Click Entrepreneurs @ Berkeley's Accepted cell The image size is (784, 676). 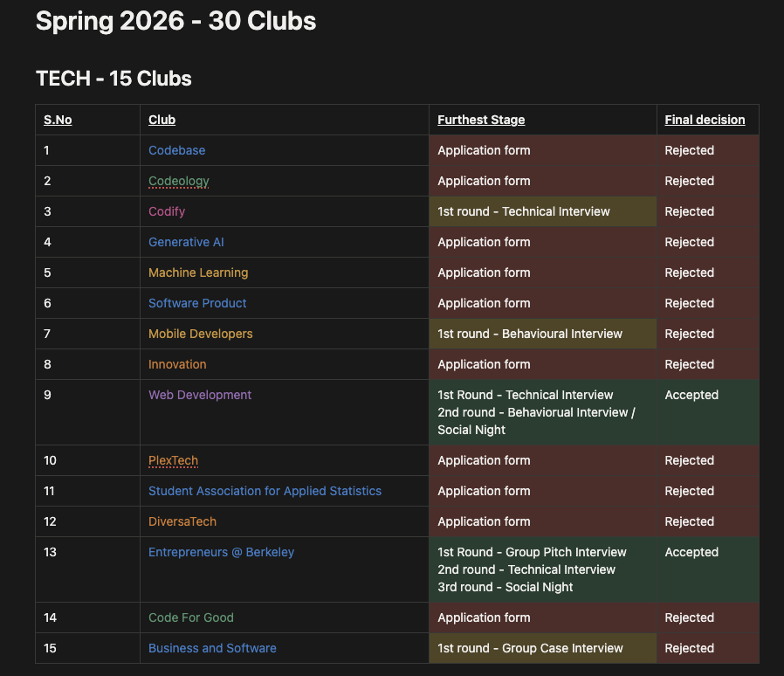[707, 569]
